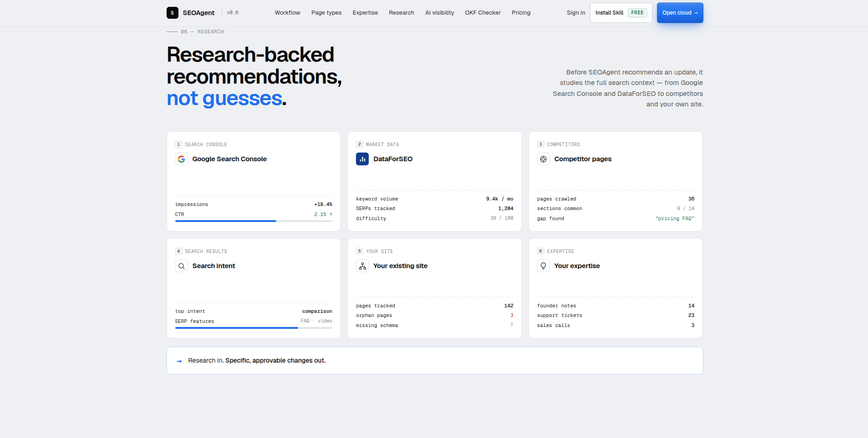Click the number 4 badge on Search Results card

click(178, 251)
